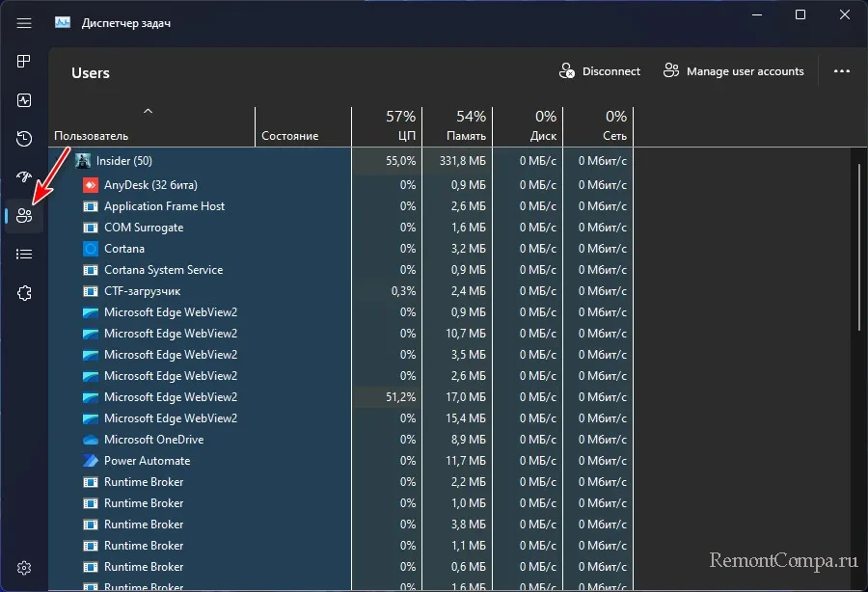Click the Application Frame Host icon
The width and height of the screenshot is (868, 592).
click(91, 206)
